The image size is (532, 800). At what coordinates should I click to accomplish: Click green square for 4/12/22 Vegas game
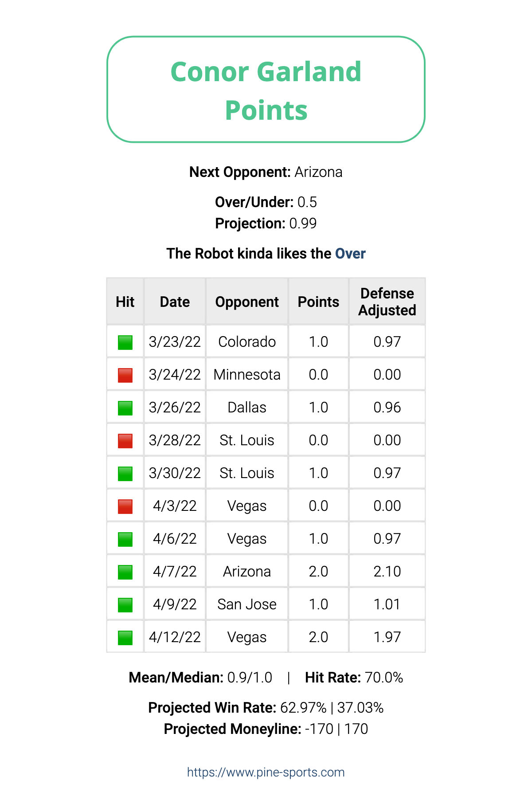click(x=125, y=638)
